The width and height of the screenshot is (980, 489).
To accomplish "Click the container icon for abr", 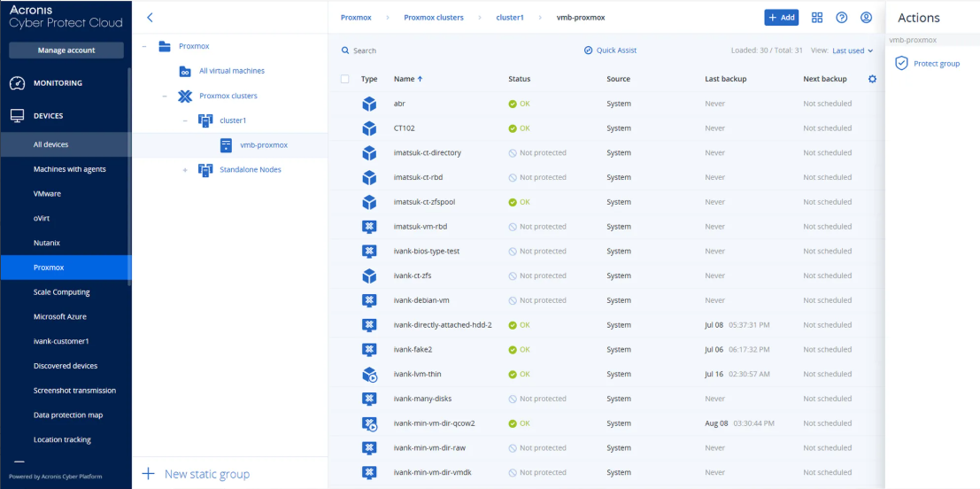I will click(369, 104).
